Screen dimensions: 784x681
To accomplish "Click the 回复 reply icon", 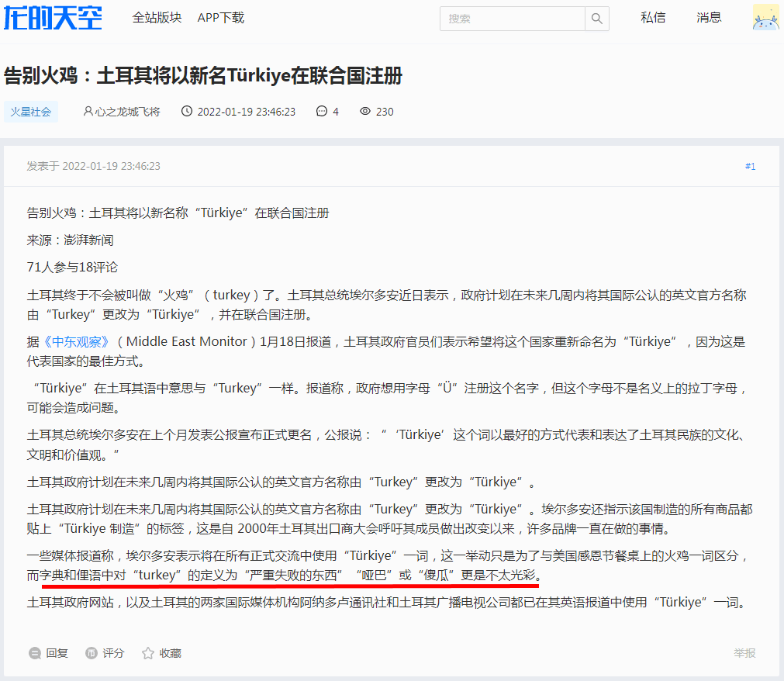I will tap(34, 653).
